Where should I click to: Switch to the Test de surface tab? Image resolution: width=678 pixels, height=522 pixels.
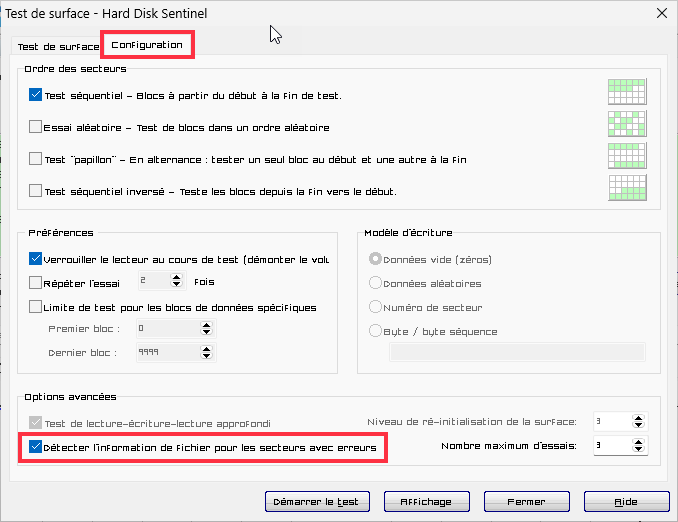[57, 47]
